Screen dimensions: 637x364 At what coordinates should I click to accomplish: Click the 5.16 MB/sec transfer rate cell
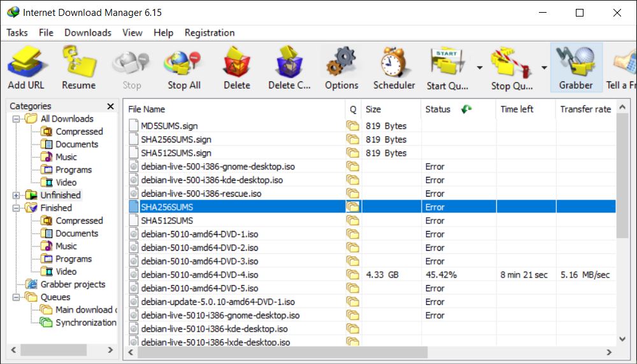tap(585, 275)
